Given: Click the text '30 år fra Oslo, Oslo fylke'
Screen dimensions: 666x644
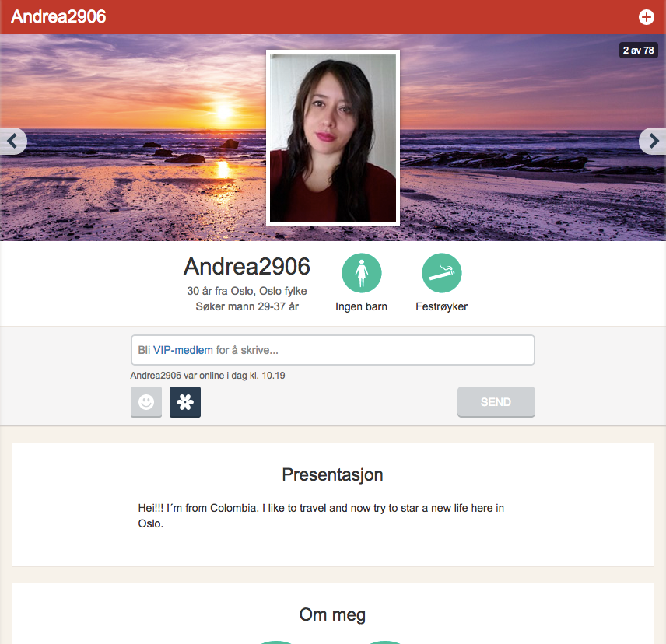Looking at the screenshot, I should [247, 291].
